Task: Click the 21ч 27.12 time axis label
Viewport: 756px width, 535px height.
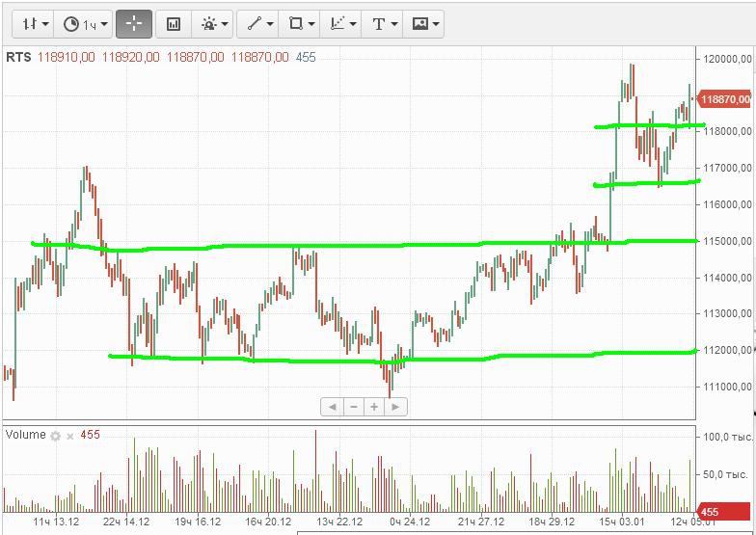Action: coord(480,522)
